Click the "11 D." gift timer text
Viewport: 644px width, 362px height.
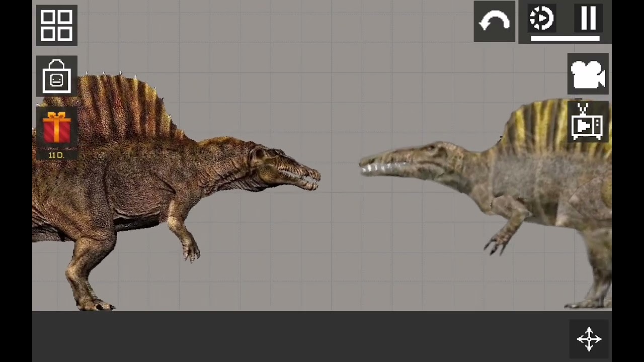click(x=56, y=155)
